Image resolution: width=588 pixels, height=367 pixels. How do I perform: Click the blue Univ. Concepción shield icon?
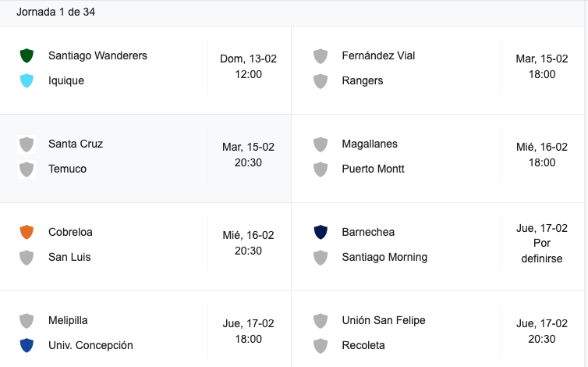point(27,345)
